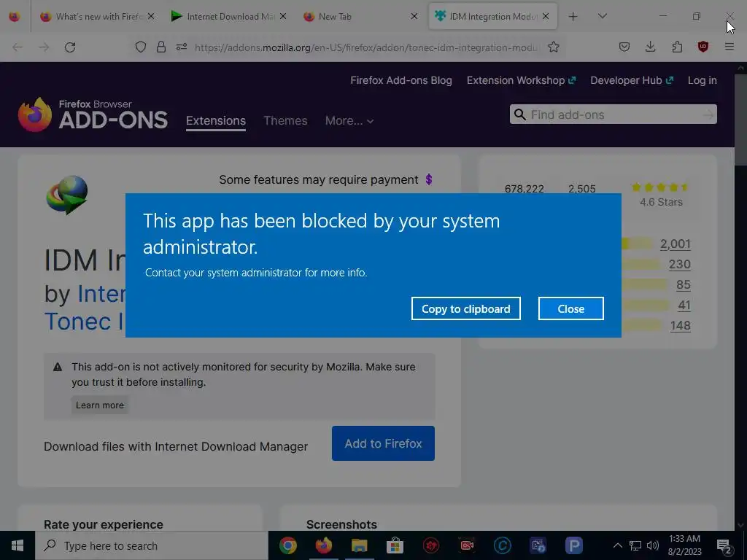This screenshot has width=747, height=560.
Task: Switch to What's new with Firefox tab
Action: coord(98,16)
